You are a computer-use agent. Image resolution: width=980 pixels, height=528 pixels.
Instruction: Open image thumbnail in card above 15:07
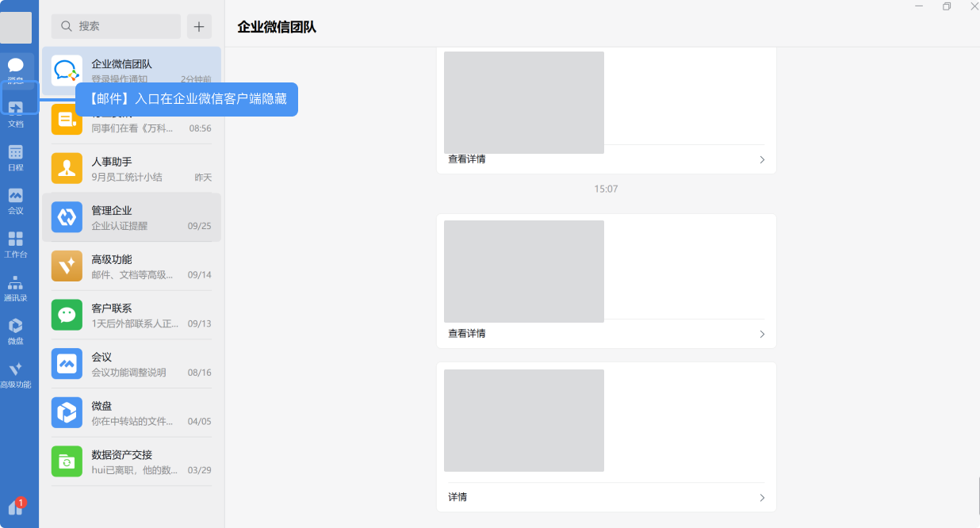(x=524, y=102)
